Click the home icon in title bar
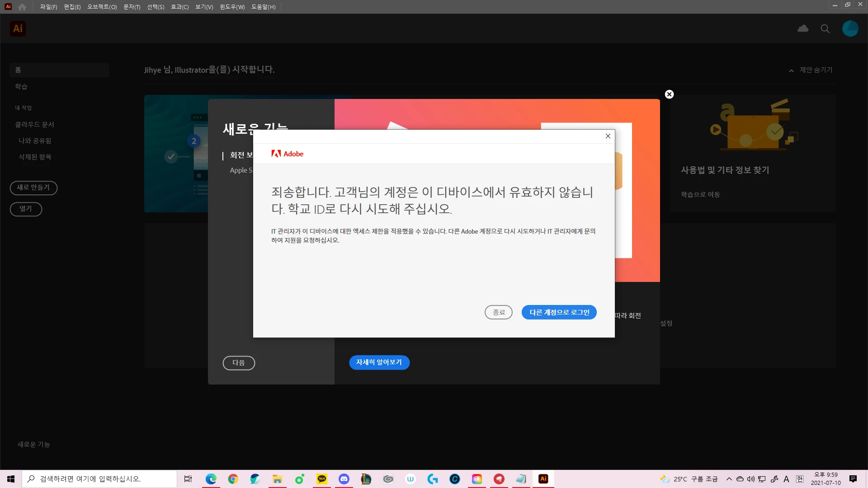868x488 pixels. coord(22,7)
